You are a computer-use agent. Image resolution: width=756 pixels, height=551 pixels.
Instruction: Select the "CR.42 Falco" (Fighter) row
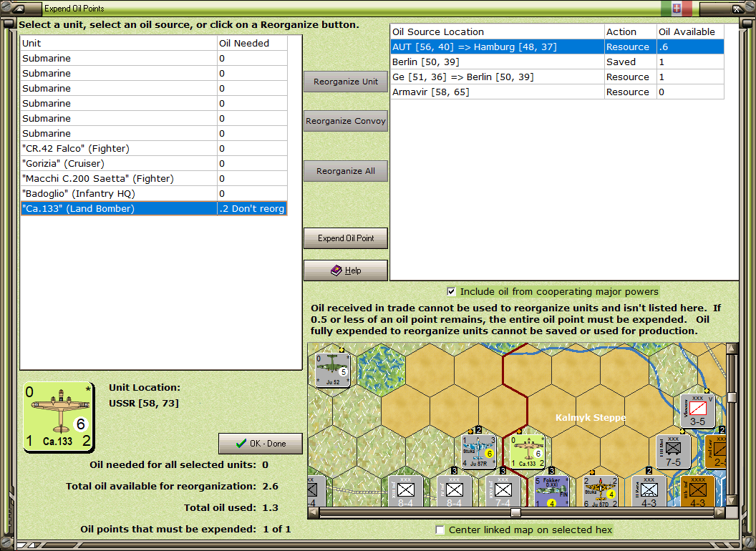click(154, 148)
